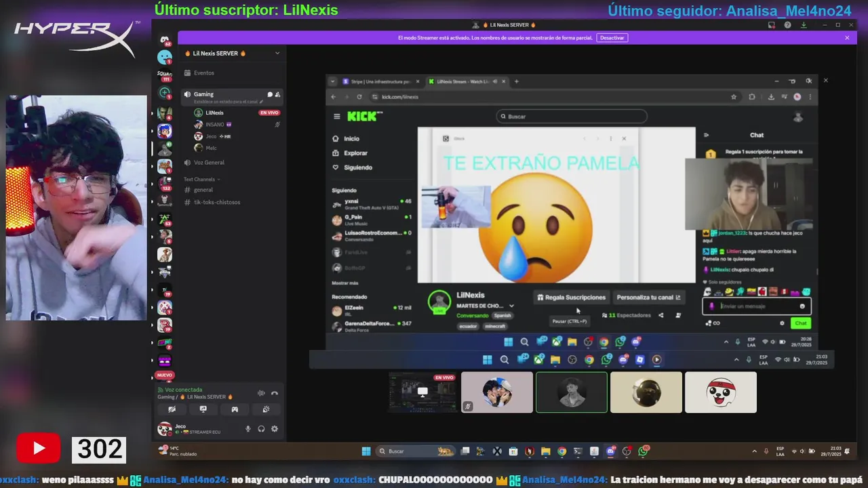Open Discord direct messages home icon
This screenshot has width=868, height=488.
tap(165, 40)
